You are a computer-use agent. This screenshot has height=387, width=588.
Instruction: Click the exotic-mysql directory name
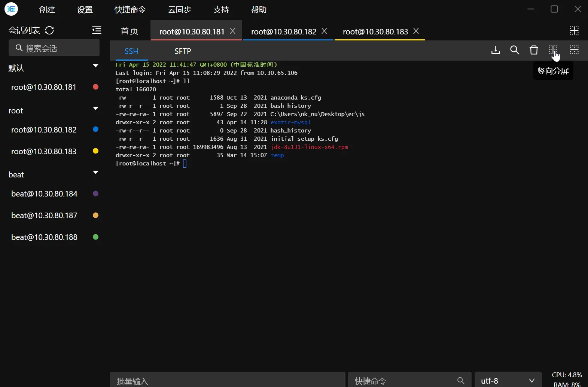coord(290,122)
